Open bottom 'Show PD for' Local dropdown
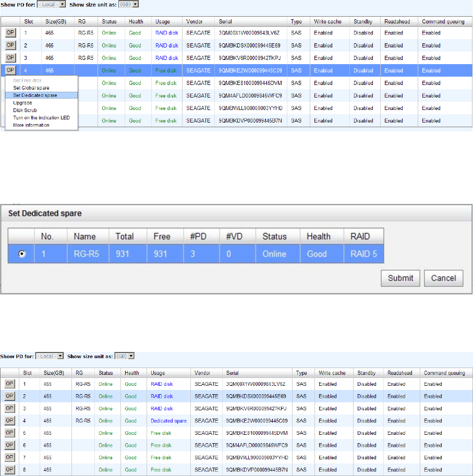The image size is (473, 476). click(53, 356)
